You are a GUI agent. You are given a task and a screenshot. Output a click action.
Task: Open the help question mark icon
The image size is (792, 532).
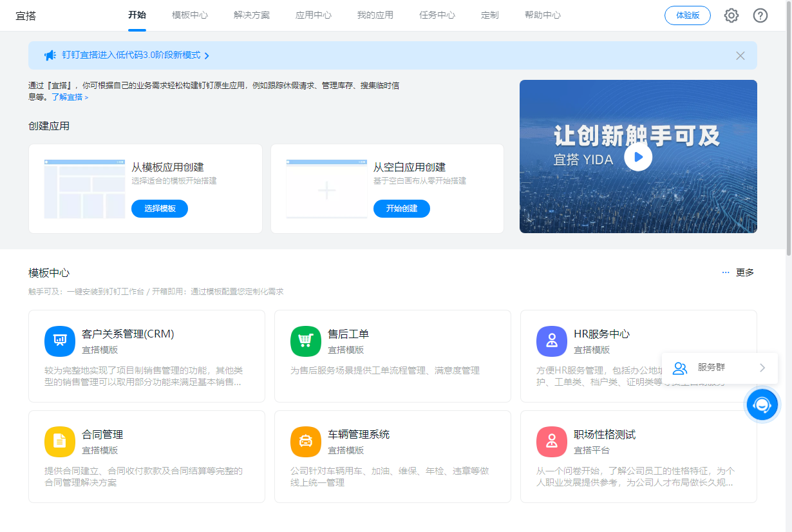(760, 15)
